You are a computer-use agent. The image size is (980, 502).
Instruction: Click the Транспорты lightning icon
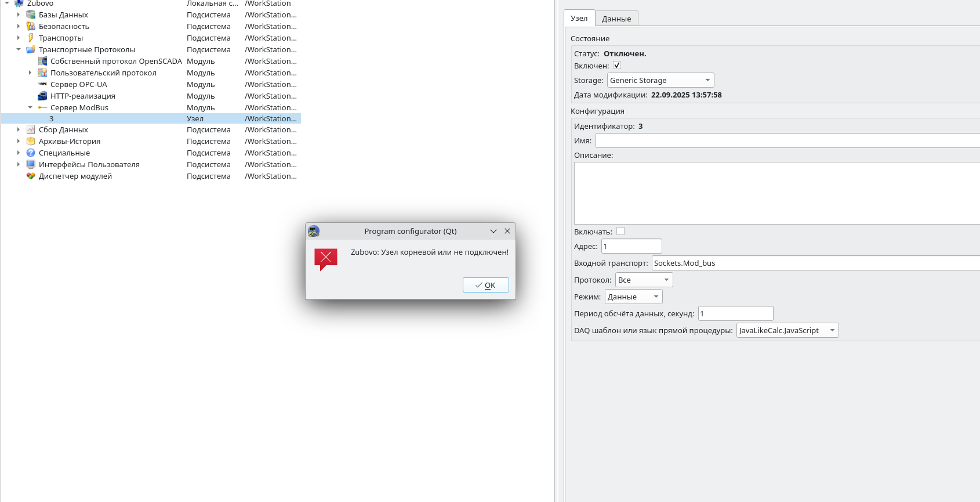click(31, 38)
